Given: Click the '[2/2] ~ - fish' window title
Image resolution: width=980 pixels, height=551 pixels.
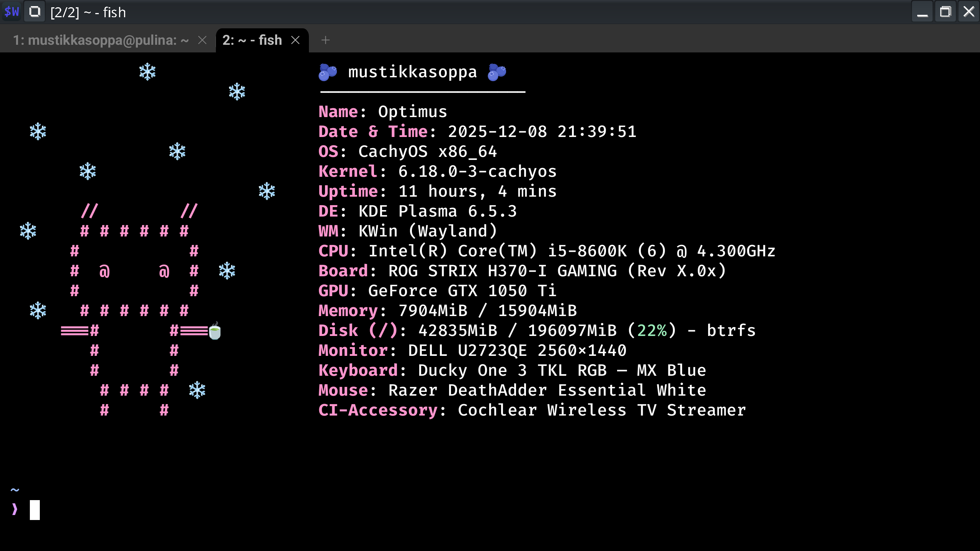Looking at the screenshot, I should (x=88, y=12).
